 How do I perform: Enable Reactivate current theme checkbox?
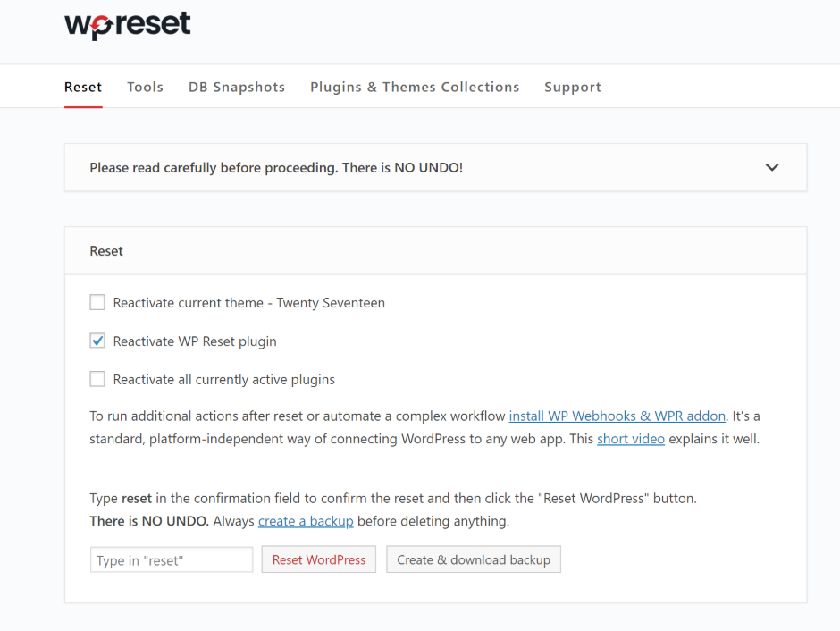coord(97,302)
